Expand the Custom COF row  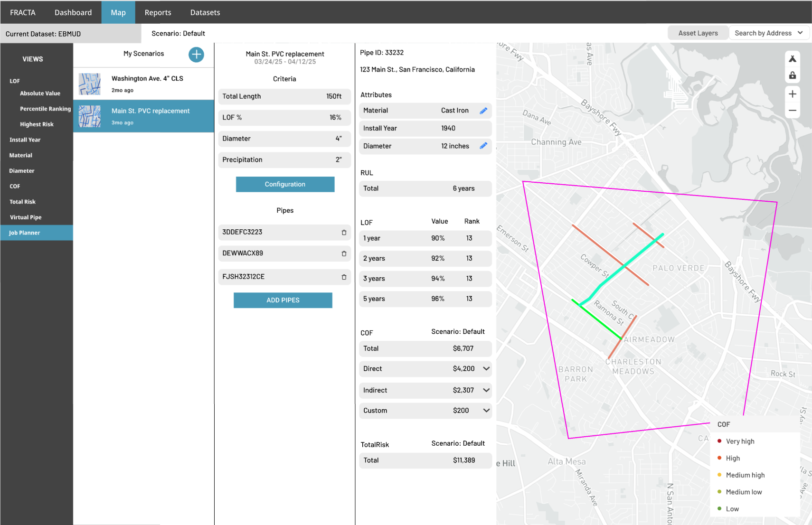click(x=486, y=411)
